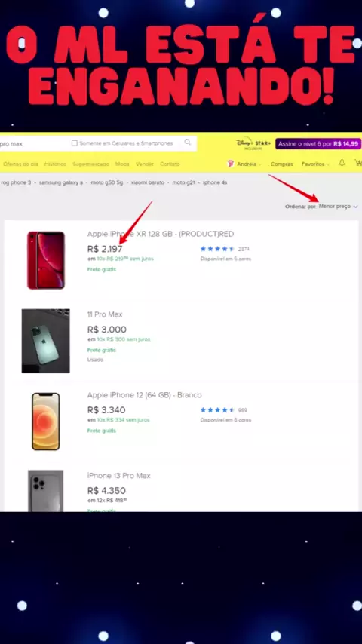This screenshot has height=644, width=362.
Task: Open the Supermercado menu item
Action: (x=90, y=164)
